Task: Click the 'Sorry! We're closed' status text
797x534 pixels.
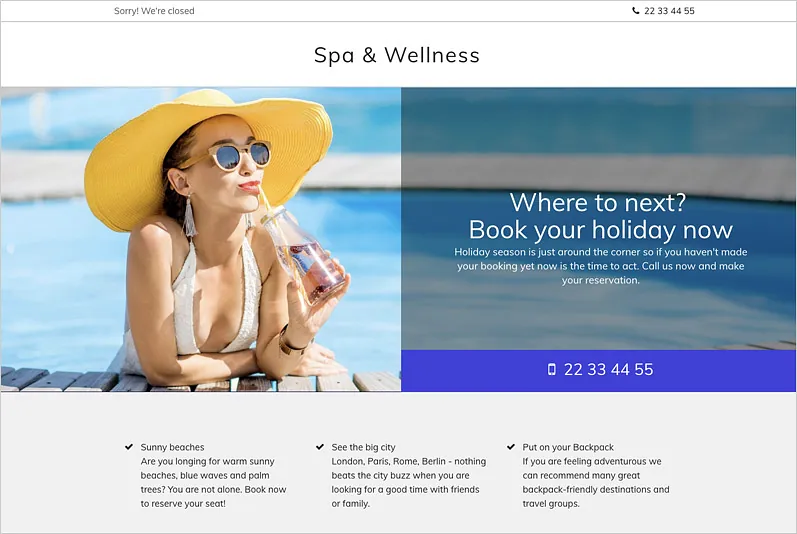Action: tap(154, 11)
